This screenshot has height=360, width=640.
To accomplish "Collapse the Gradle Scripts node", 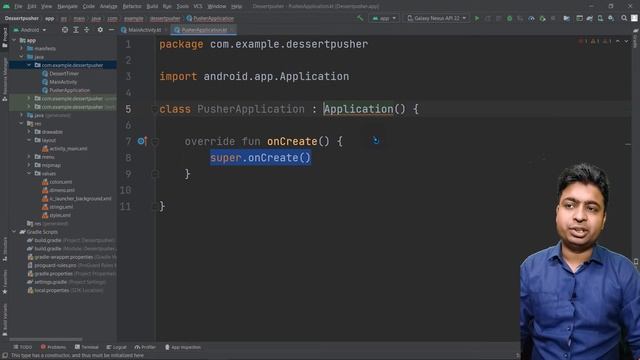I will [14, 232].
